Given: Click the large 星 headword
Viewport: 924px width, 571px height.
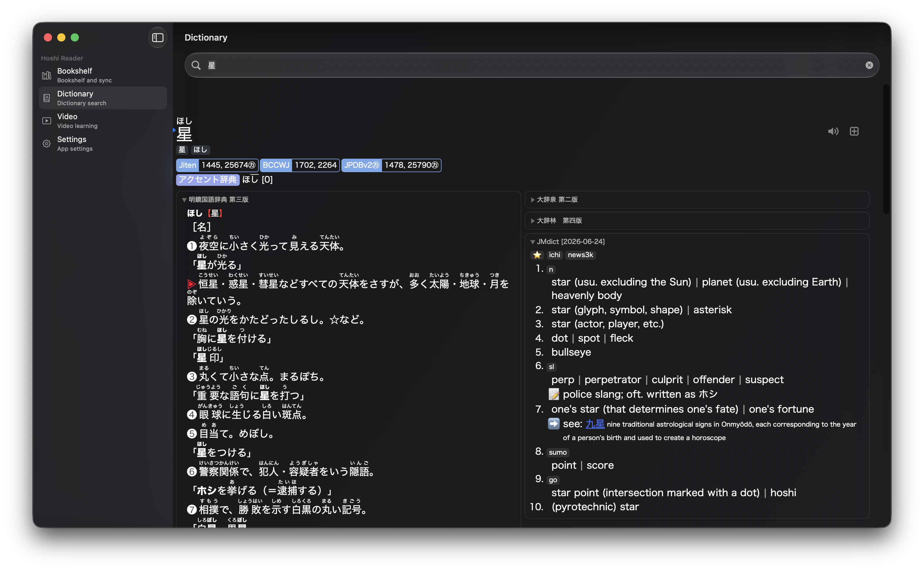Looking at the screenshot, I should (x=185, y=134).
